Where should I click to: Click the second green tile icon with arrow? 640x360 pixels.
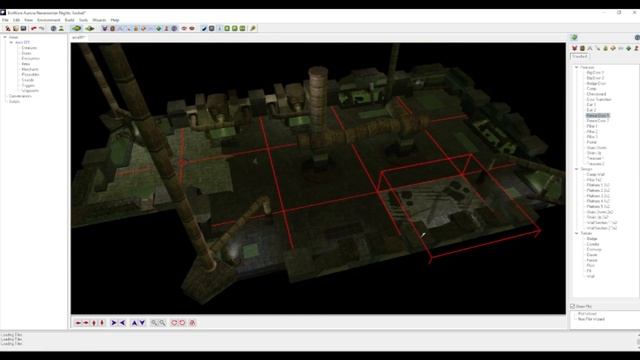point(89,29)
